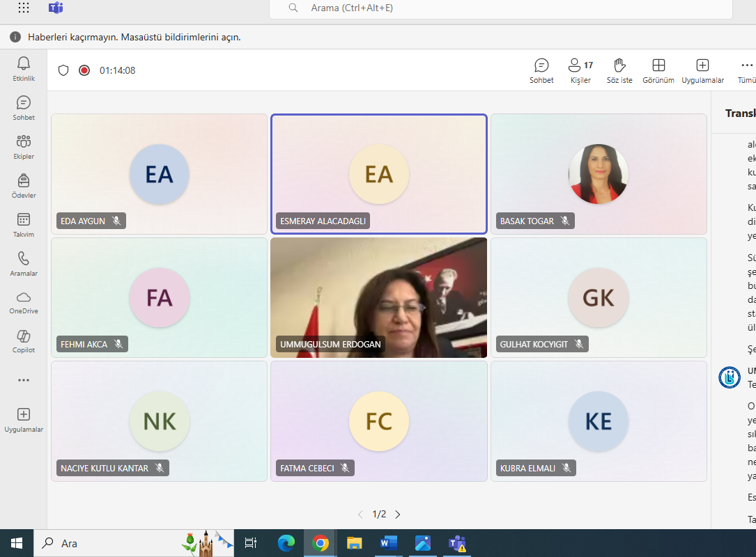Open the Ekipler teams icon
This screenshot has height=557, width=756.
point(24,147)
